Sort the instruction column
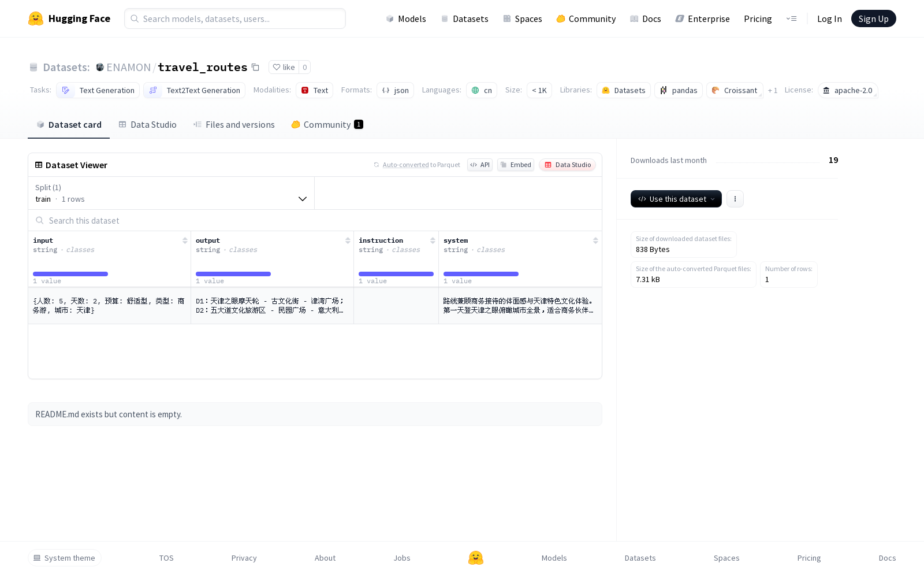The height and width of the screenshot is (578, 924). tap(433, 240)
